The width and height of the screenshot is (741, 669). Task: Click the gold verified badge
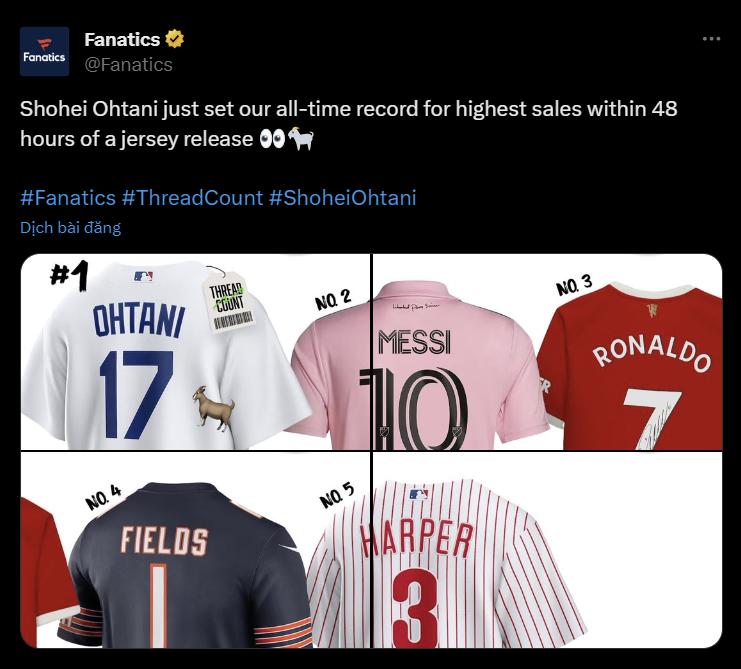(x=174, y=39)
